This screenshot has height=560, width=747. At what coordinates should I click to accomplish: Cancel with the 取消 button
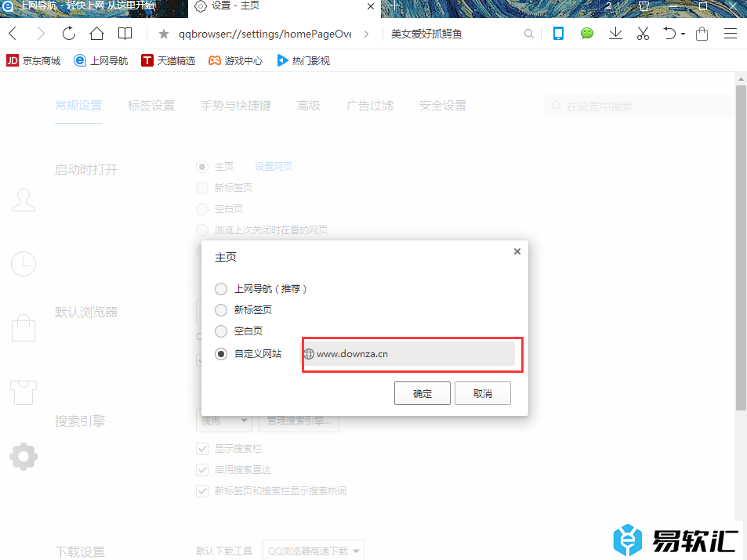[x=483, y=393]
